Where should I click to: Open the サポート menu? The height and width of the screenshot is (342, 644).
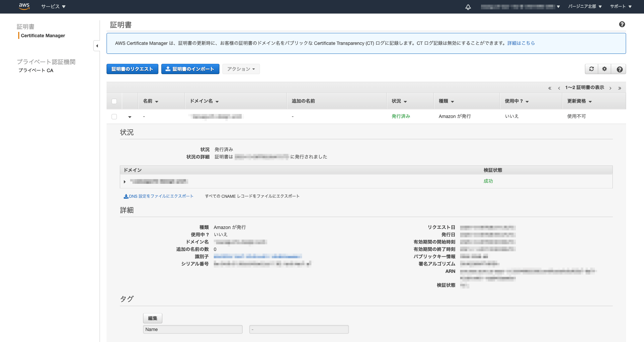621,7
